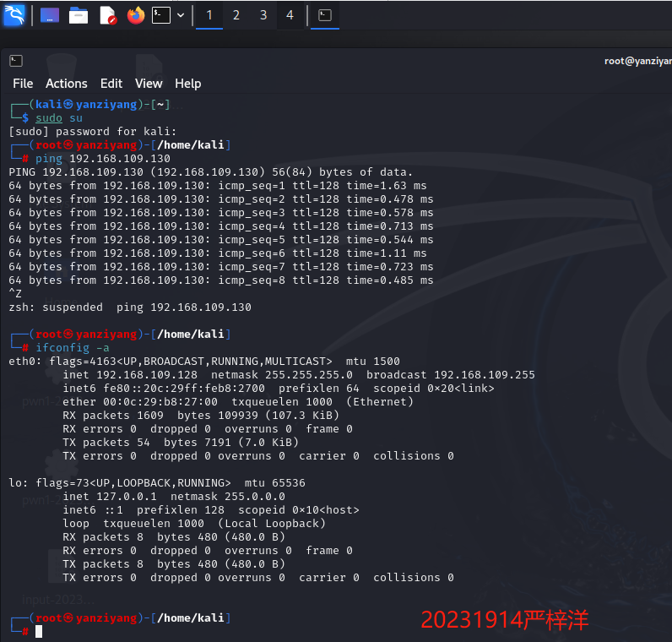
Task: Open the File menu
Action: (x=23, y=84)
